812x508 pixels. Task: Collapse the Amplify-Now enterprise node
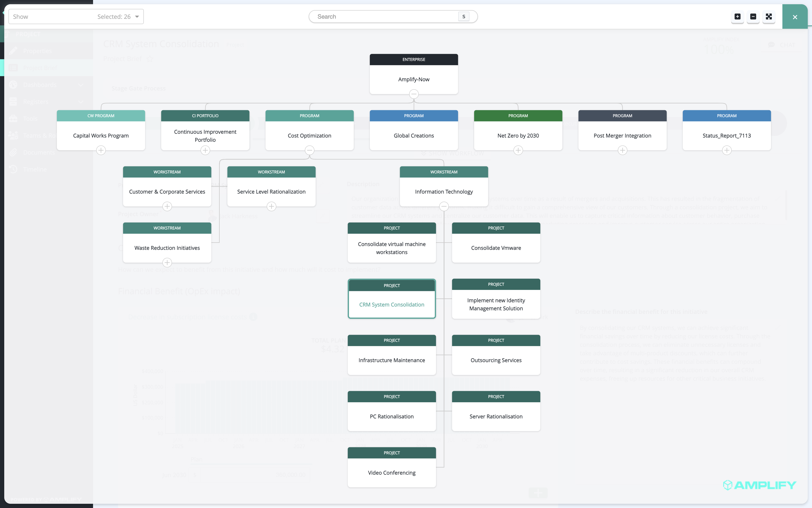(x=414, y=94)
